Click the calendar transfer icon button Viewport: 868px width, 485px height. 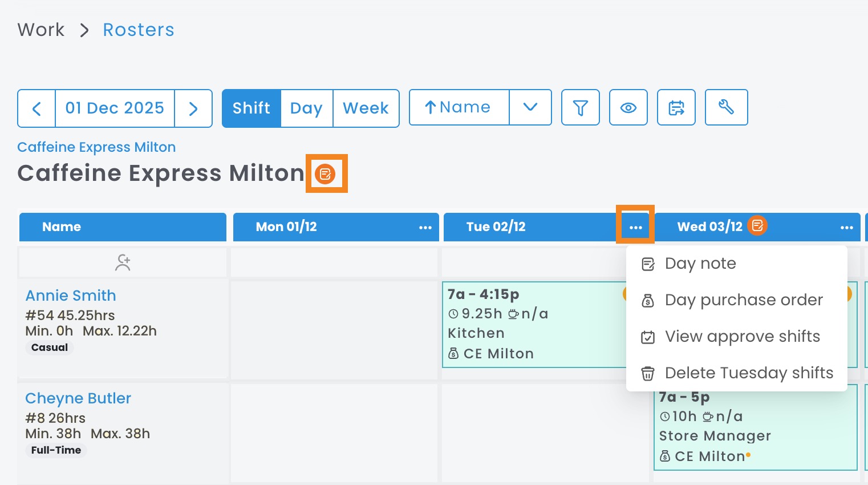point(676,107)
